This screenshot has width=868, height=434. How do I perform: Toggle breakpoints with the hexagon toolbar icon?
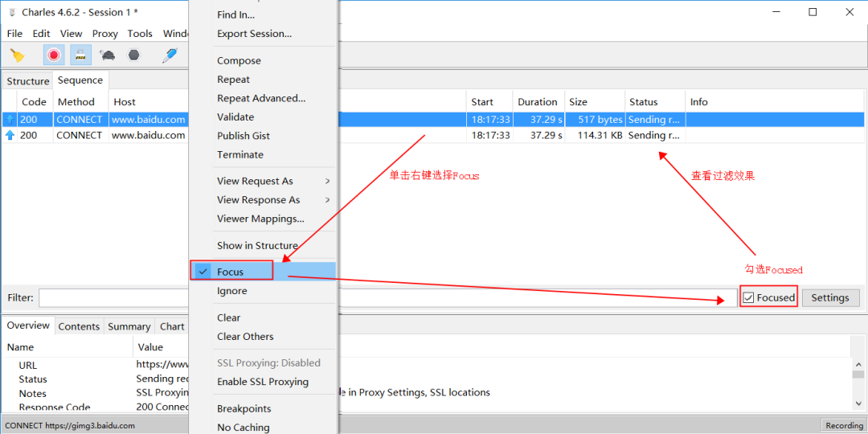tap(134, 55)
